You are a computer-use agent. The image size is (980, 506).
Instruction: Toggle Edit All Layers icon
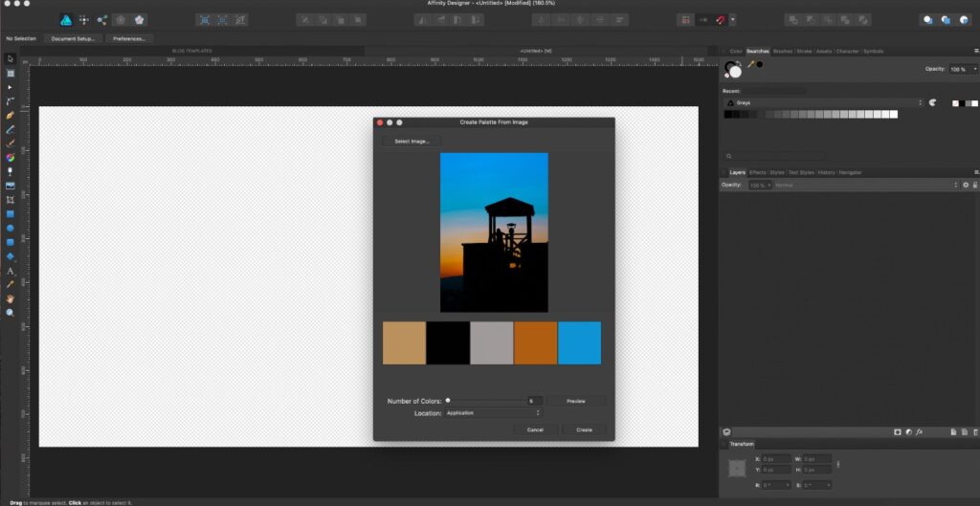[726, 431]
